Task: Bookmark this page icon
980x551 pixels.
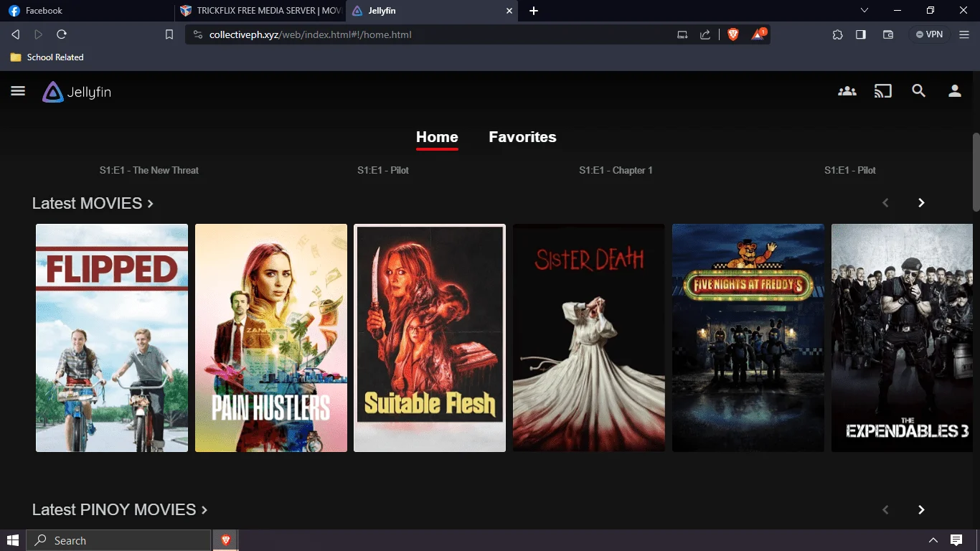Action: [169, 34]
